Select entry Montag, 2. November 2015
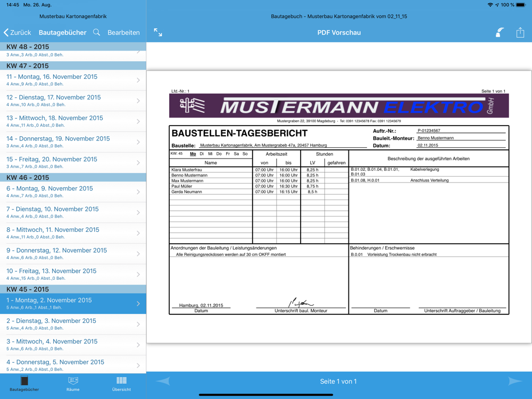 (x=73, y=304)
